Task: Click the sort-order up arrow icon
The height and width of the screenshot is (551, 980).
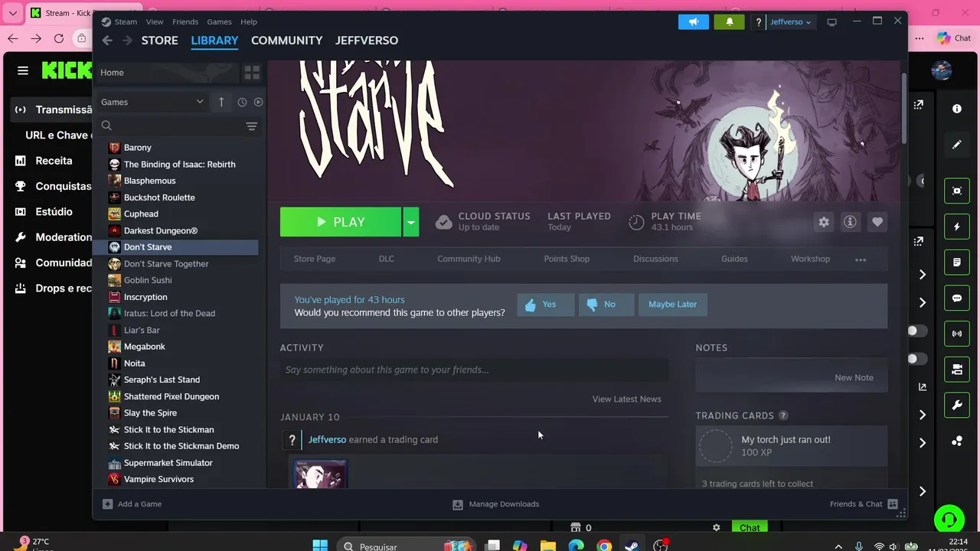Action: (221, 102)
